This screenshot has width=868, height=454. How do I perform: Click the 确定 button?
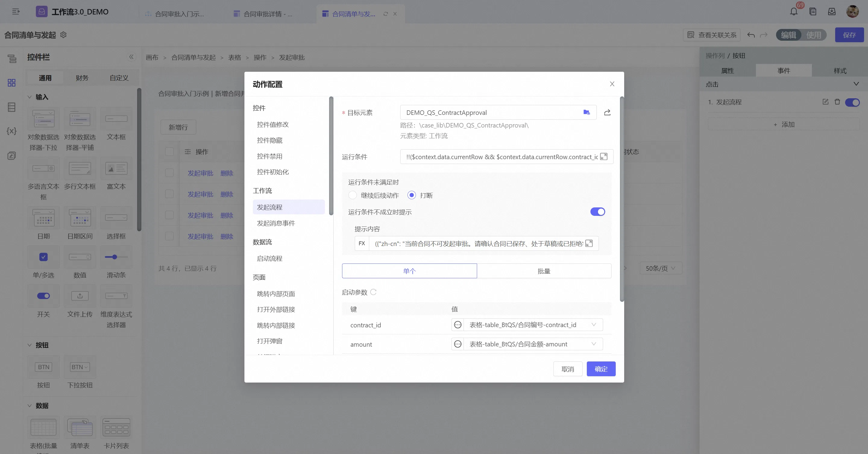(x=601, y=369)
